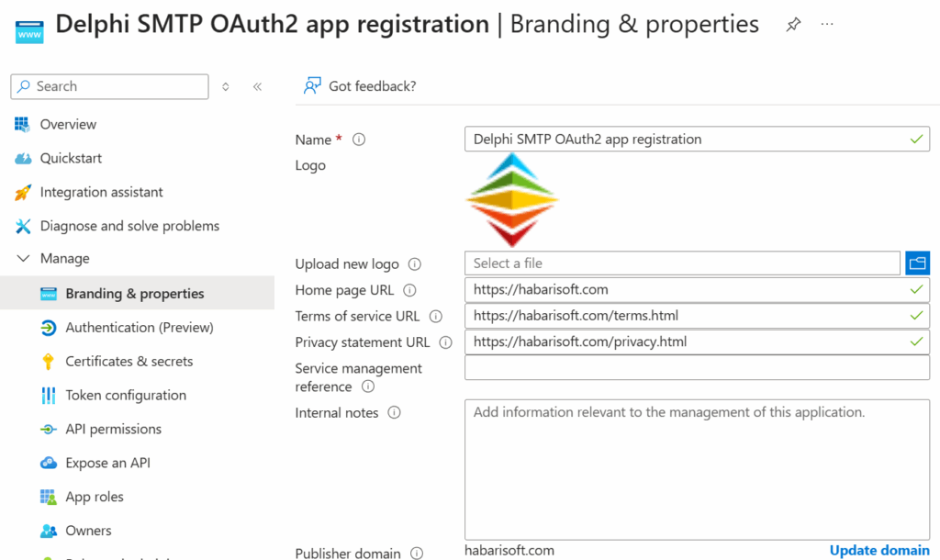Click the app registration www header icon
This screenshot has height=560, width=940.
click(29, 32)
